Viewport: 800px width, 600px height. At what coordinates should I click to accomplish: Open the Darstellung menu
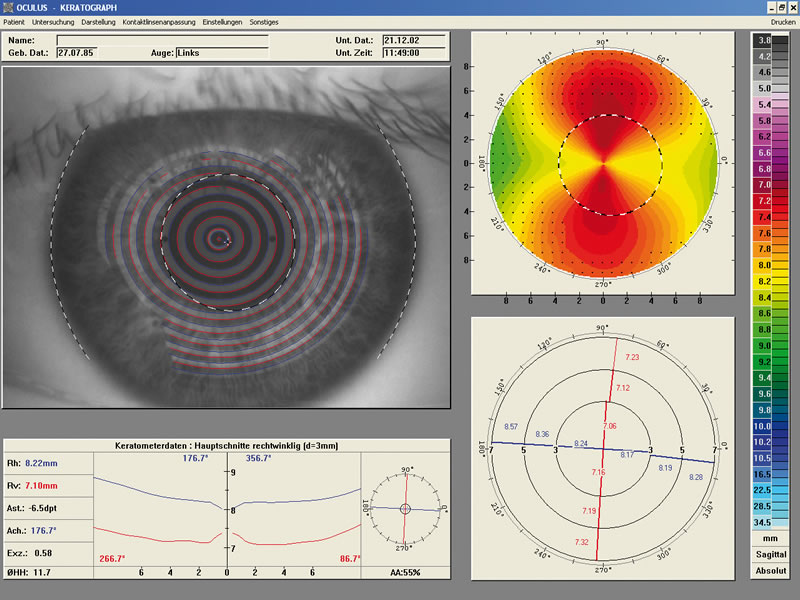(98, 22)
